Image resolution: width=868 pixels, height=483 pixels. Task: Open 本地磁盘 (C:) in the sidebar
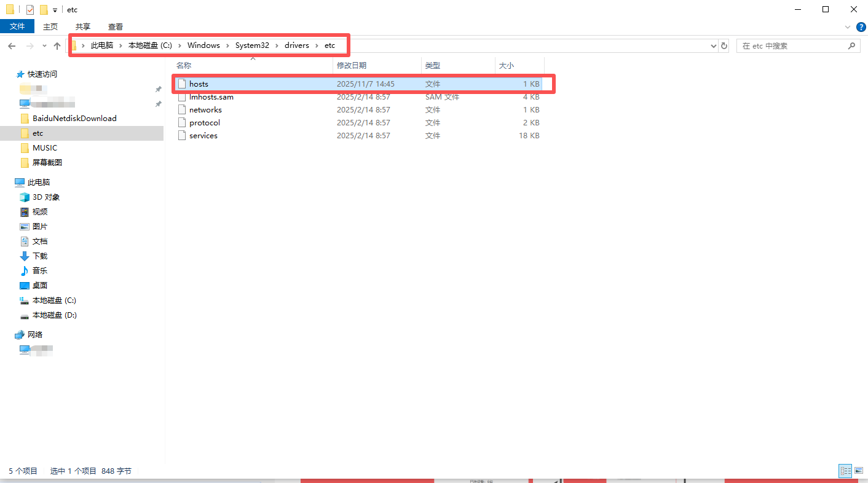[54, 300]
